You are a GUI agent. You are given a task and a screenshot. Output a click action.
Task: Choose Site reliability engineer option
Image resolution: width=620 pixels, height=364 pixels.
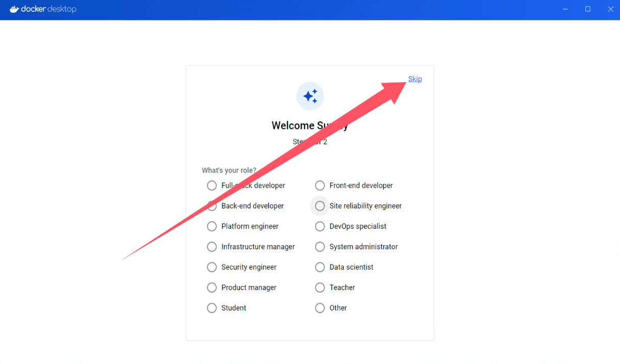pyautogui.click(x=320, y=206)
